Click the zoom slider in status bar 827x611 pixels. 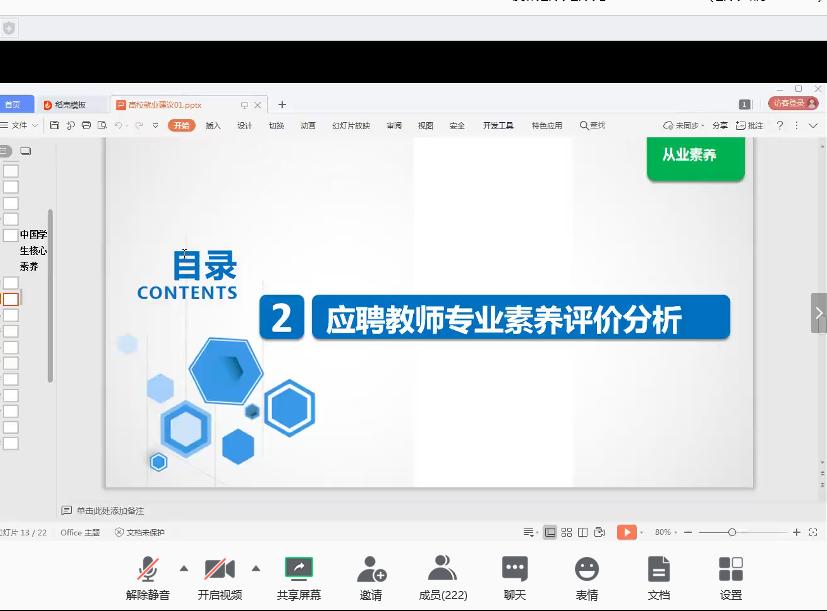click(732, 532)
